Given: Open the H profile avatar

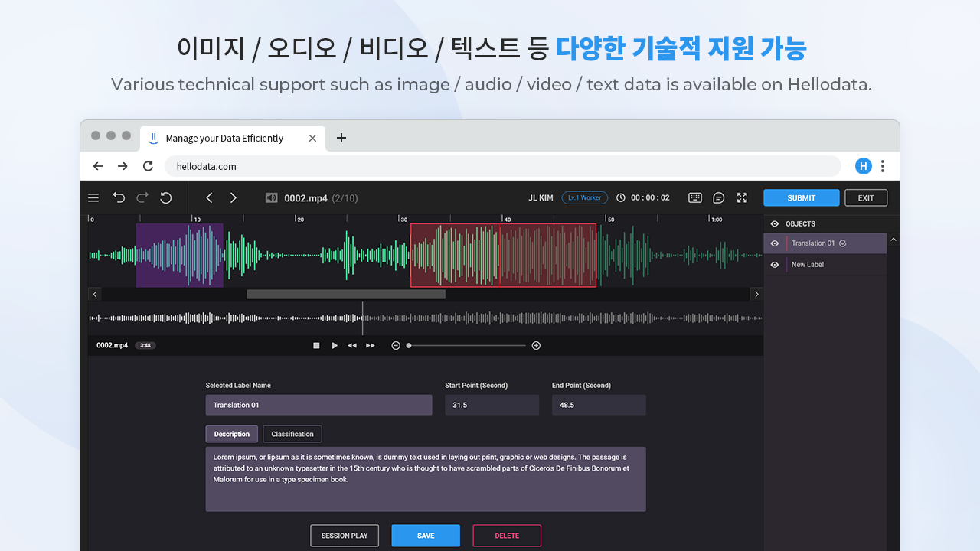Looking at the screenshot, I should click(864, 166).
